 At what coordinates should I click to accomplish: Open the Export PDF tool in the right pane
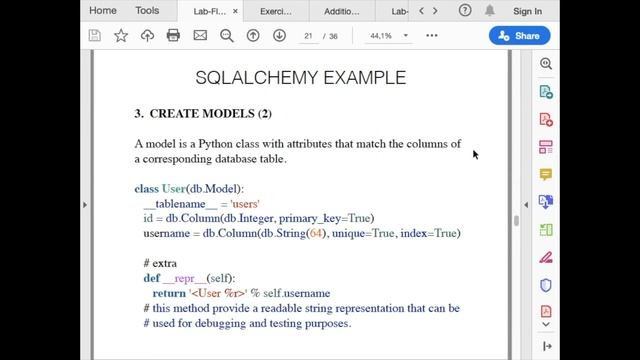pyautogui.click(x=546, y=92)
